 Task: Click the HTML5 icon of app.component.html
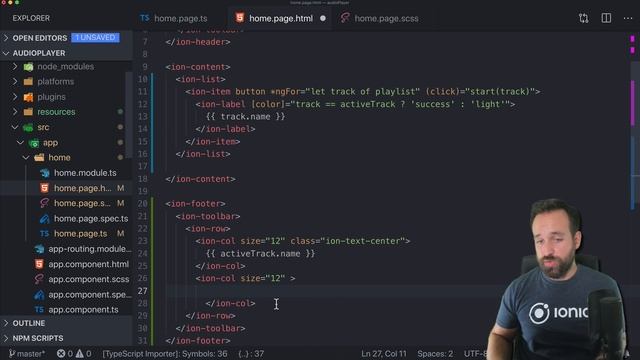39,264
